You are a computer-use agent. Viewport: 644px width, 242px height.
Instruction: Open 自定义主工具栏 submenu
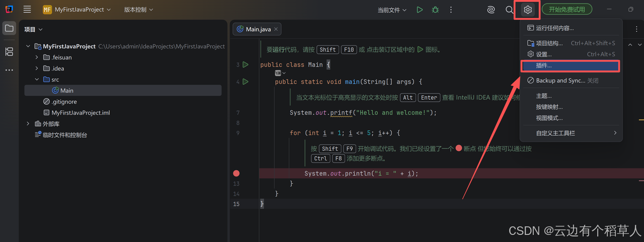pos(571,133)
